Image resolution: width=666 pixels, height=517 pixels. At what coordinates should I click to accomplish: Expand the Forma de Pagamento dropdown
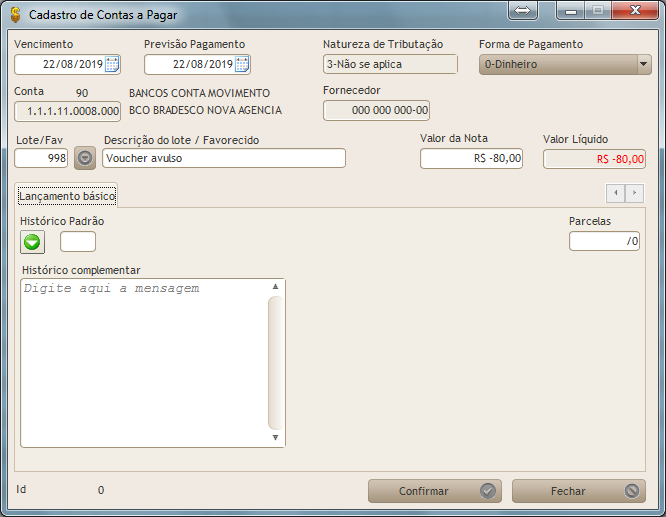click(643, 64)
